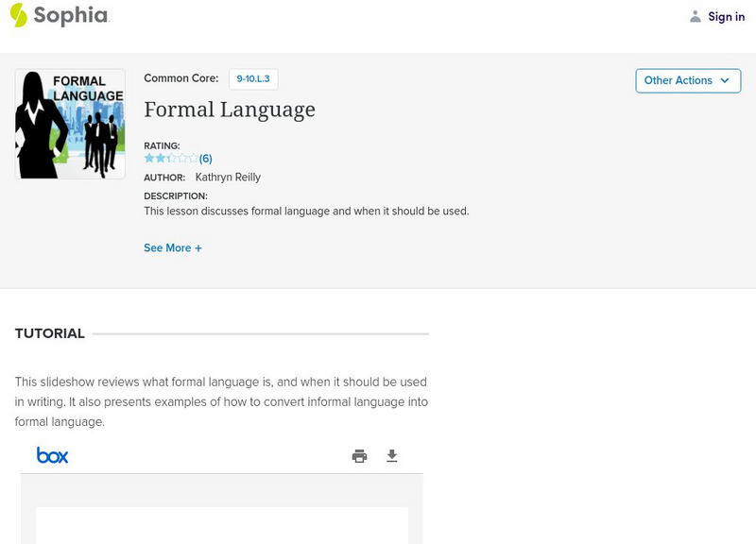Image resolution: width=756 pixels, height=544 pixels.
Task: Open author Kathryn Reilly's profile
Action: coord(228,178)
